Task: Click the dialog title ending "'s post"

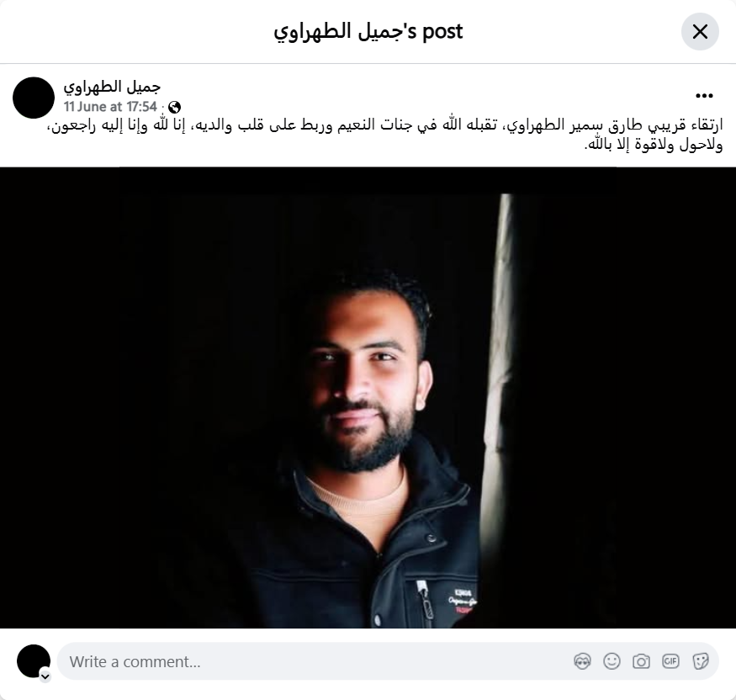Action: [368, 31]
